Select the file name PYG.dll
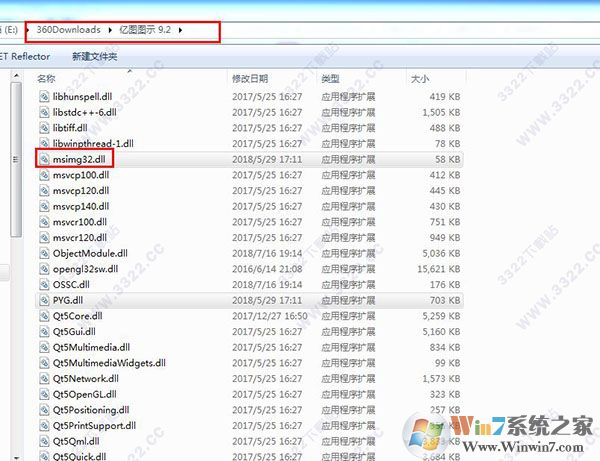Image resolution: width=600 pixels, height=461 pixels. pos(68,300)
